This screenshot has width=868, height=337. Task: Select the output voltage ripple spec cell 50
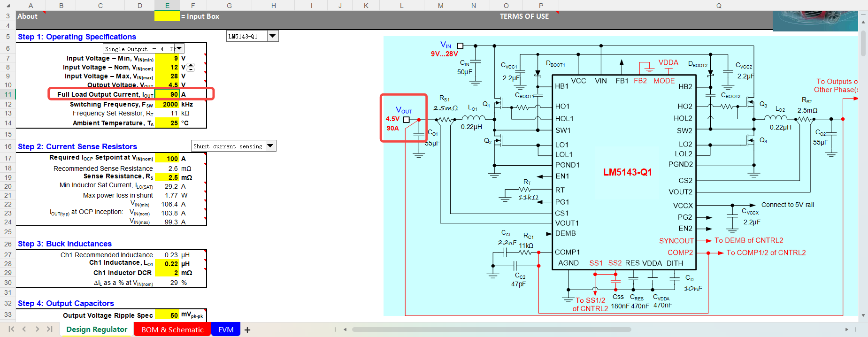[167, 315]
